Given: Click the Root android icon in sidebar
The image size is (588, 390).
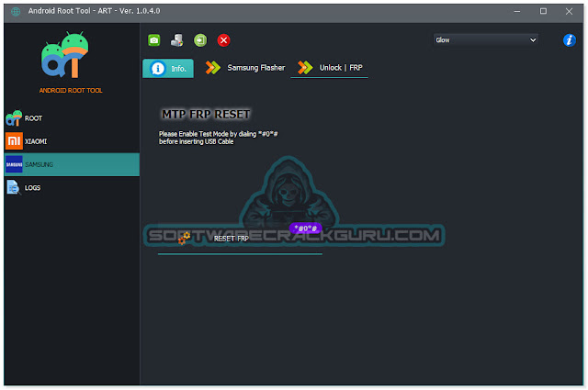Looking at the screenshot, I should point(14,117).
